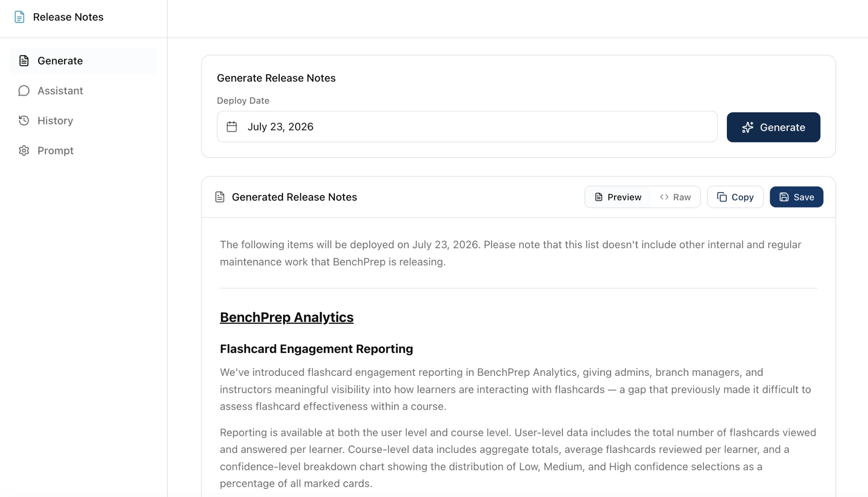The image size is (868, 497).
Task: Open the Deploy Date picker field
Action: point(467,127)
